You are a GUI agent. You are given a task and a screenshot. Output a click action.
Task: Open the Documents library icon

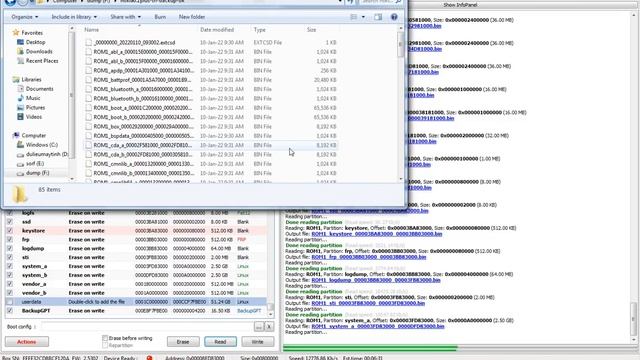pyautogui.click(x=20, y=89)
